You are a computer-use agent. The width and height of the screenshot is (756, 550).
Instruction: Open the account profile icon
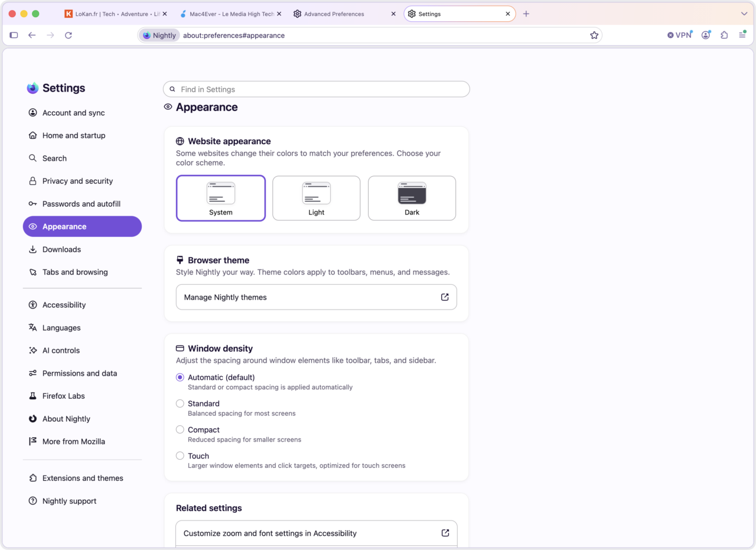click(706, 35)
